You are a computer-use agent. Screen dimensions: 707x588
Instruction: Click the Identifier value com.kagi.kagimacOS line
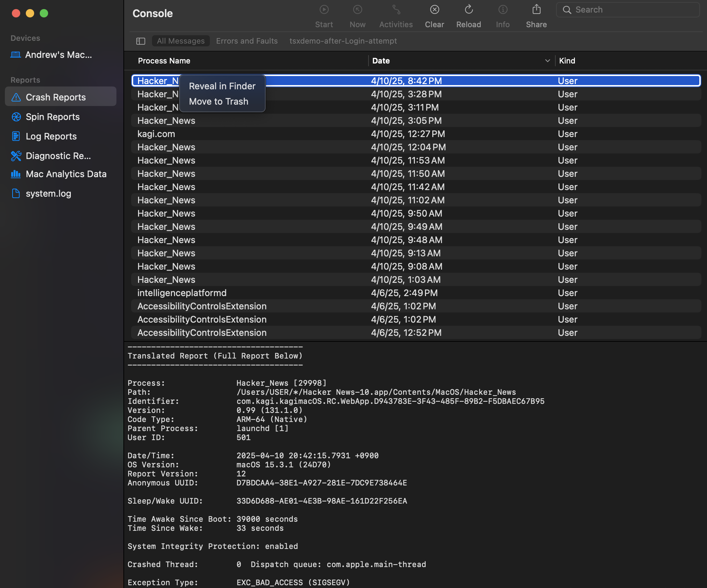pyautogui.click(x=390, y=401)
